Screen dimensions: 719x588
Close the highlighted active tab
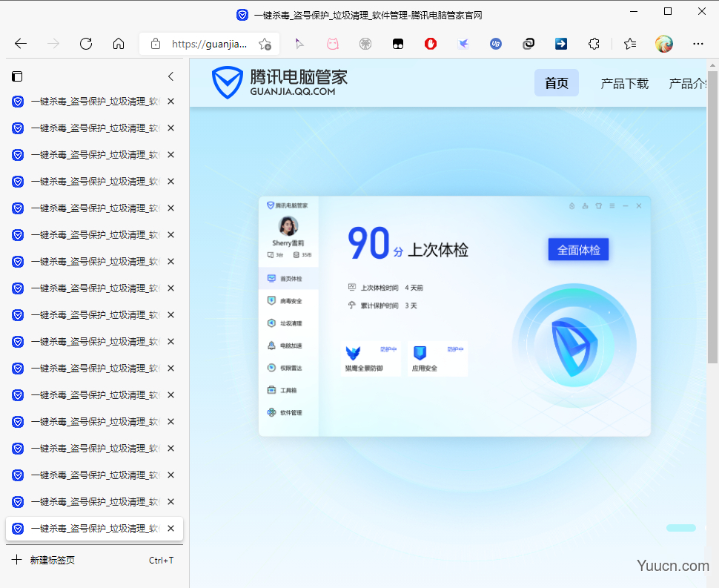pyautogui.click(x=170, y=529)
